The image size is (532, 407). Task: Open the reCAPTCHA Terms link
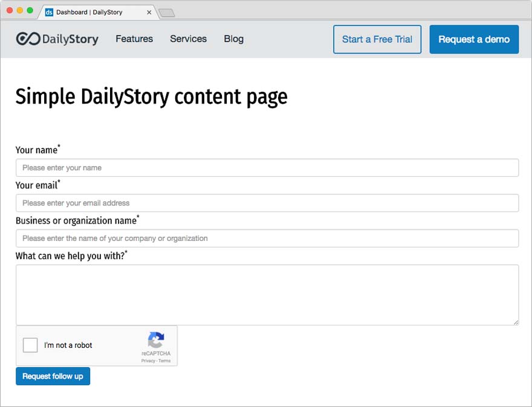(x=164, y=361)
